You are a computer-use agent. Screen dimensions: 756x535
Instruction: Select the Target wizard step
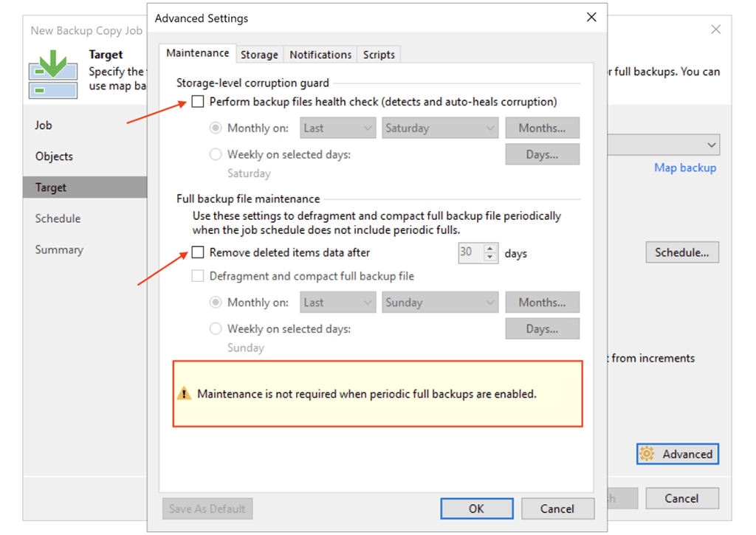[85, 187]
